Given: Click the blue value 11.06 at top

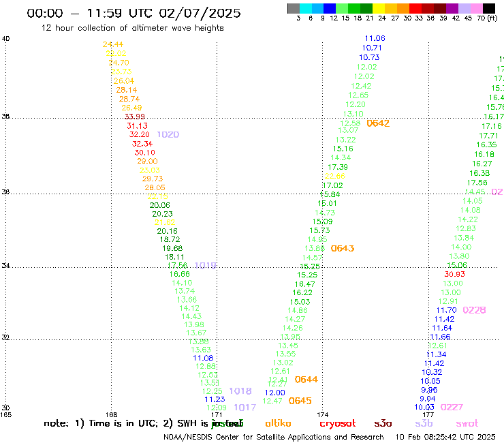Looking at the screenshot, I should (x=375, y=38).
